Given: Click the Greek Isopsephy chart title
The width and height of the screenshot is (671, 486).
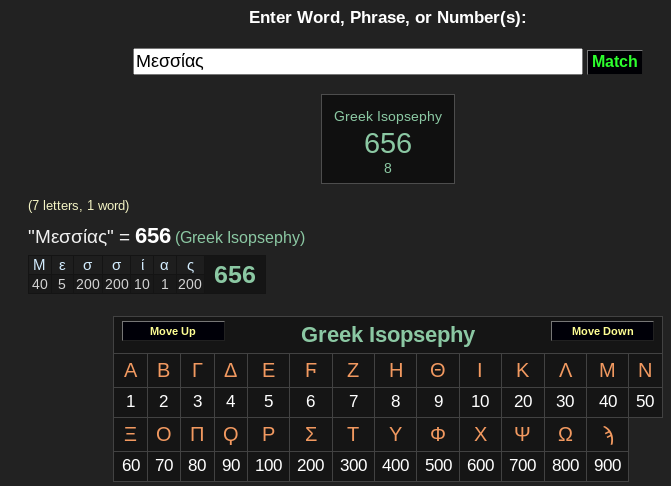Looking at the screenshot, I should pos(388,334).
